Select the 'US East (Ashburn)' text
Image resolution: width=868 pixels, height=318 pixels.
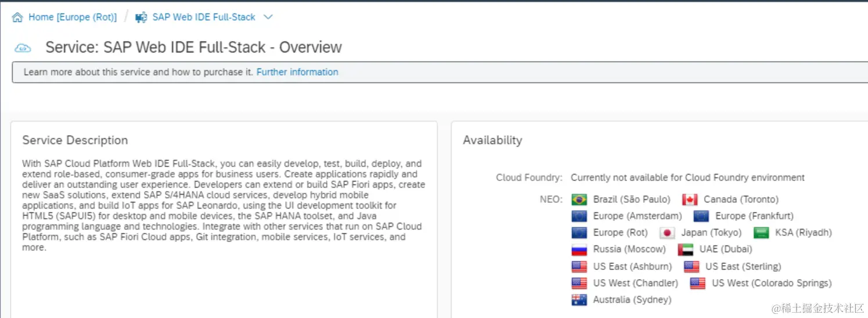point(632,266)
